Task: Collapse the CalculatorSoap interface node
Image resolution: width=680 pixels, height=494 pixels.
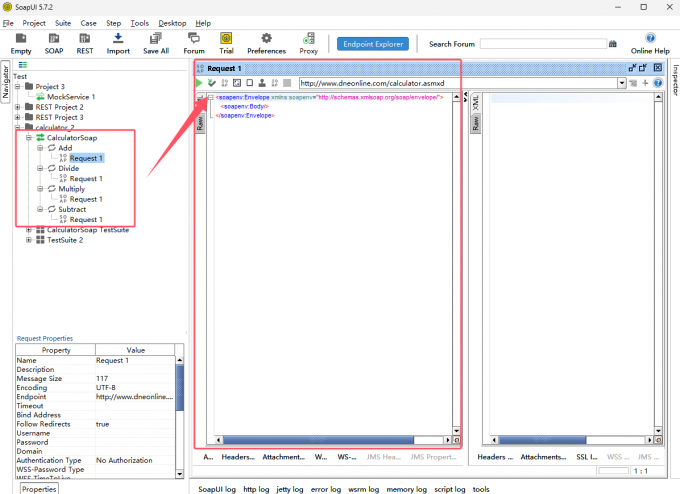Action: 29,137
